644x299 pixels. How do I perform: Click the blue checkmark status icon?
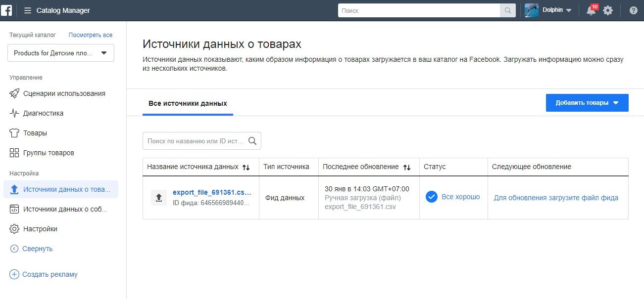432,197
